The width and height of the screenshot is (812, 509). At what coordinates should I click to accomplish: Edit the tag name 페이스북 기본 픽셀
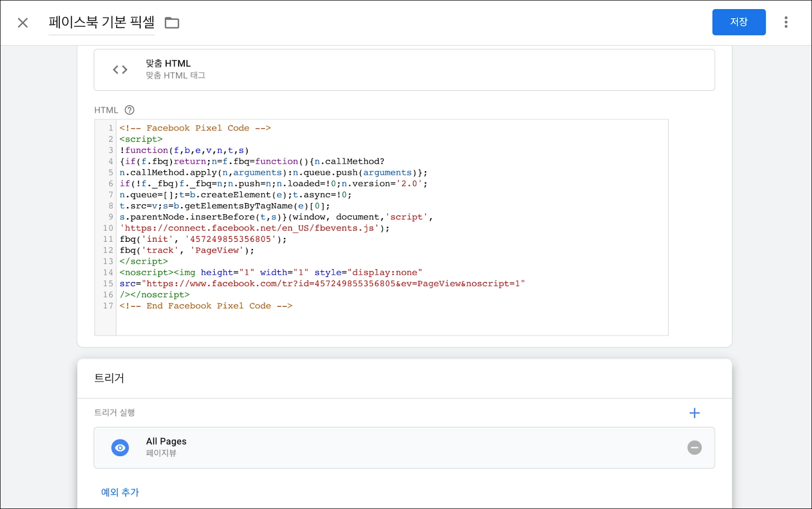tap(101, 22)
